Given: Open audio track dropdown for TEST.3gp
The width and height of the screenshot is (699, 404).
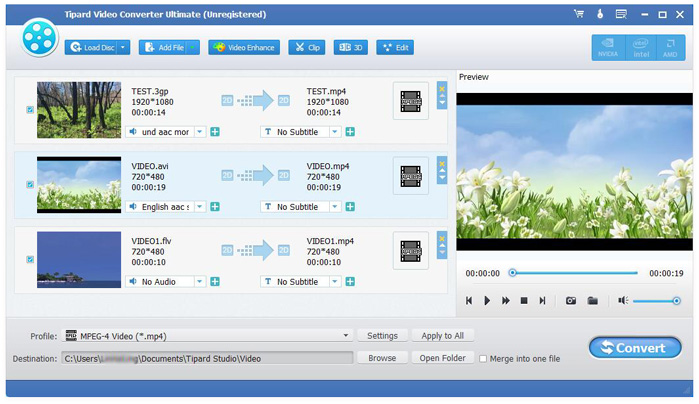Looking at the screenshot, I should pyautogui.click(x=200, y=132).
